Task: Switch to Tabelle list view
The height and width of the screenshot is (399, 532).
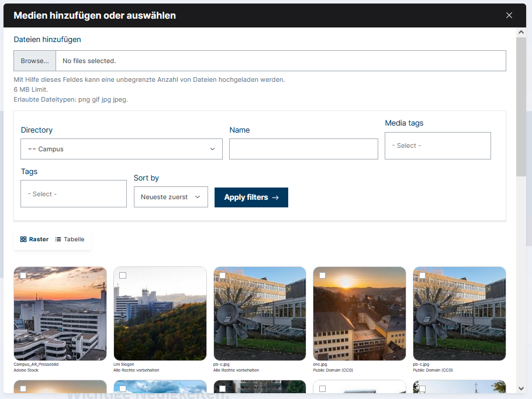Action: pos(74,240)
